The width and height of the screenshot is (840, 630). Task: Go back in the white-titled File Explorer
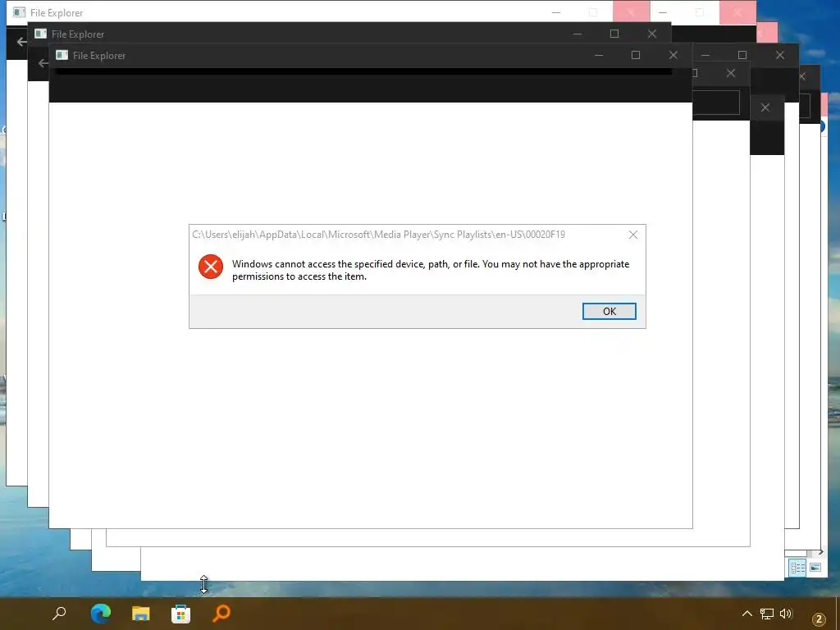click(x=21, y=42)
